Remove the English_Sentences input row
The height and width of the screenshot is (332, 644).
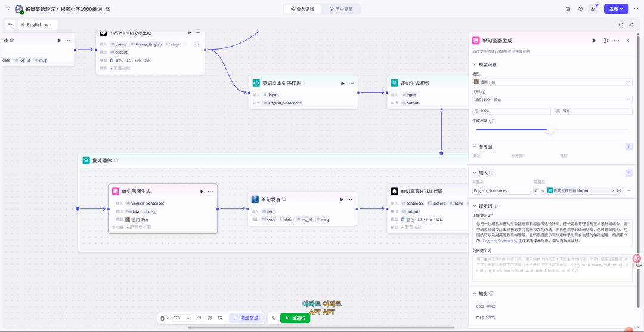tap(629, 191)
